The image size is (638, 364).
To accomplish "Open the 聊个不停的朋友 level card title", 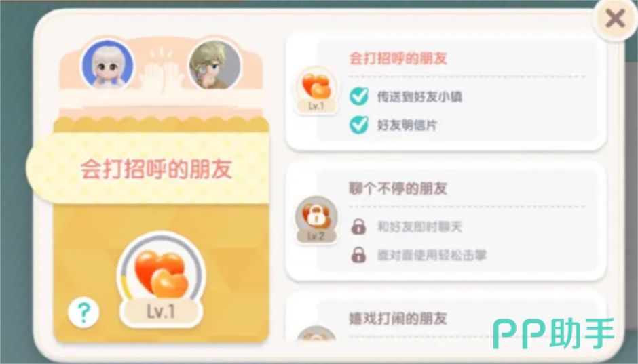I will [398, 188].
